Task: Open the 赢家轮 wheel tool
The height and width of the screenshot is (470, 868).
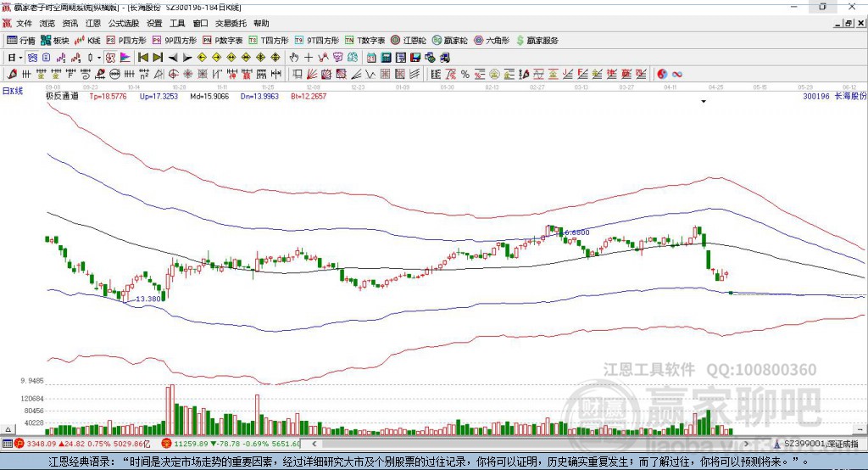Action: click(449, 41)
